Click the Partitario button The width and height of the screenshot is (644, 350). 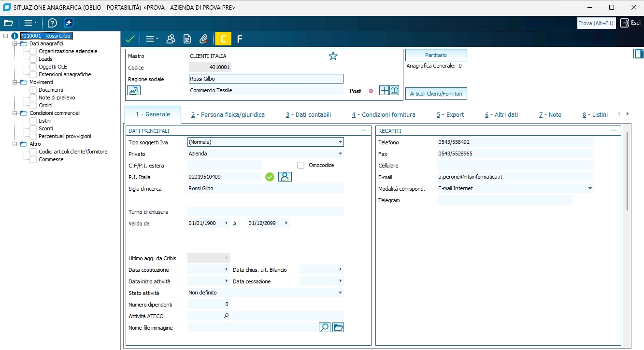[436, 55]
